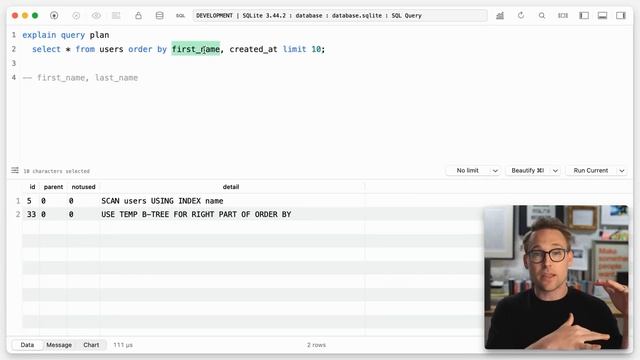Viewport: 640px width, 360px height.
Task: Click the parent column header
Action: pos(53,187)
